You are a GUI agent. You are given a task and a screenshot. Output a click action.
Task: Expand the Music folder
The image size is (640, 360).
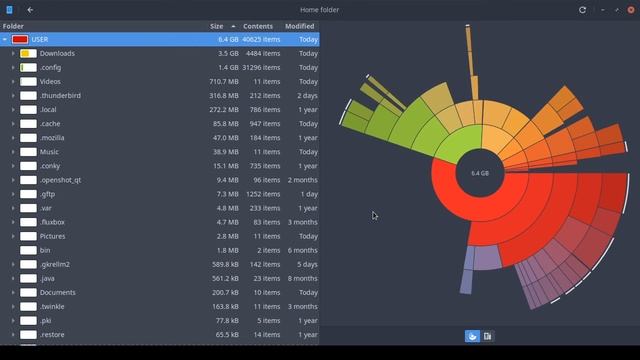pyautogui.click(x=13, y=152)
